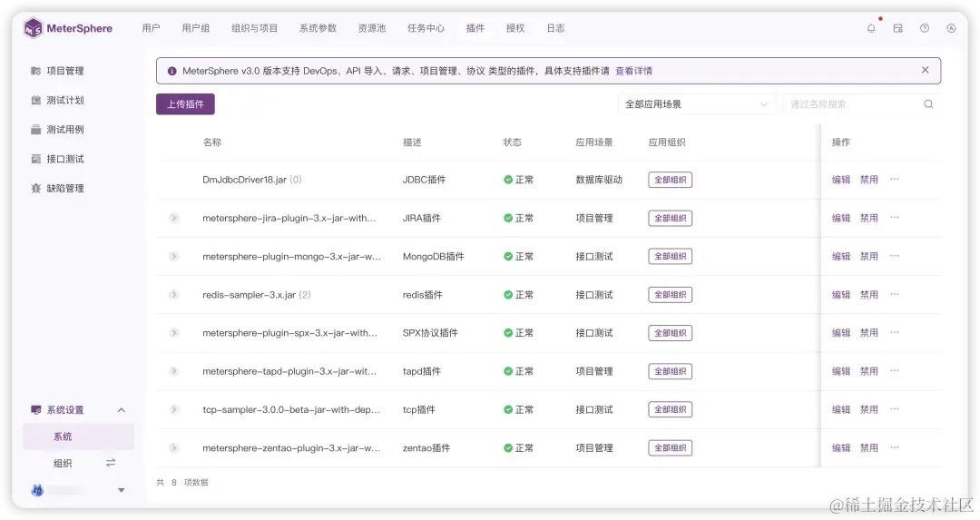The image size is (980, 520).
Task: Expand the metersphere-jira-plugin row
Action: (173, 218)
